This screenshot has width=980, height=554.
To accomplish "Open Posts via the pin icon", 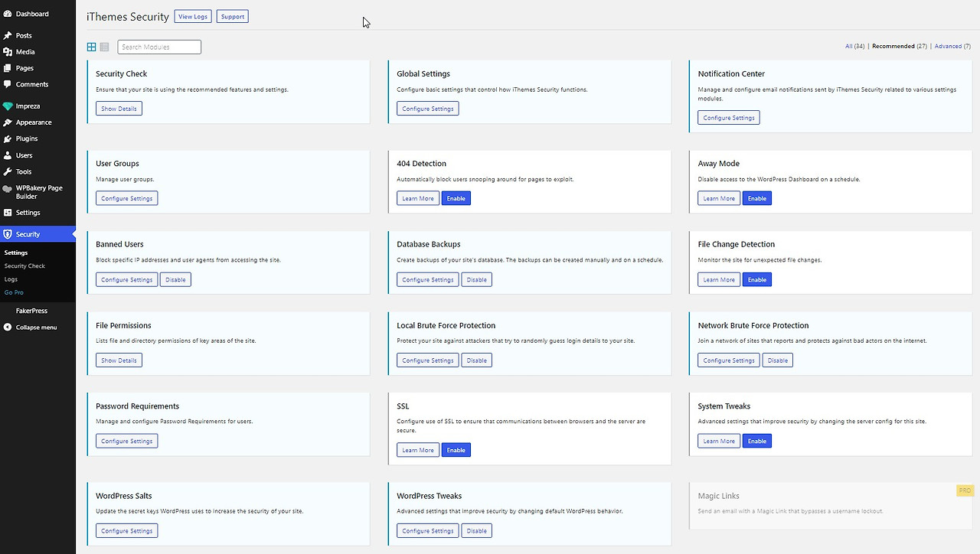I will (x=8, y=35).
